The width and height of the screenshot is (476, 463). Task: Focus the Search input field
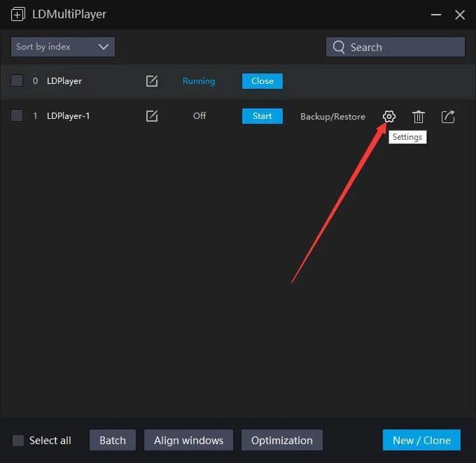click(395, 47)
